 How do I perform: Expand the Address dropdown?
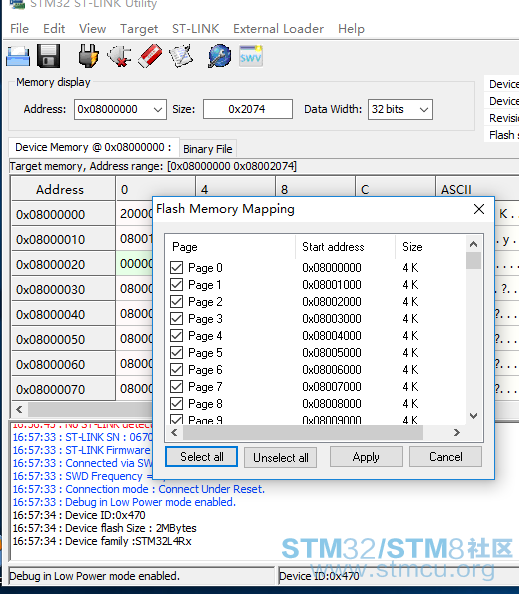158,109
